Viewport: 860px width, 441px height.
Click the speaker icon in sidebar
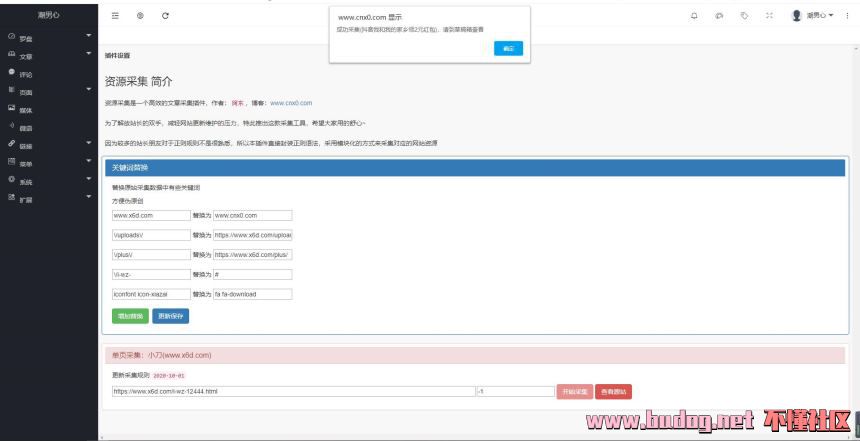click(x=12, y=125)
